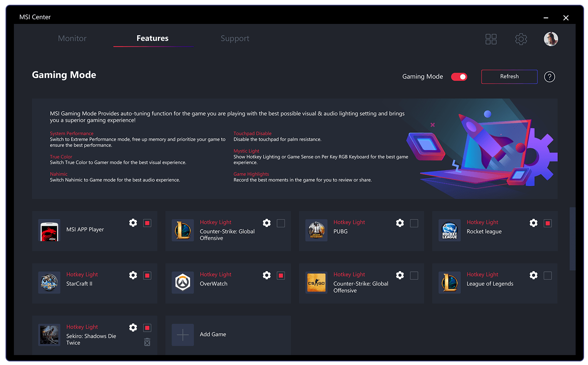This screenshot has height=365, width=588.
Task: Click the Gaming Mode page title
Action: [x=64, y=75]
